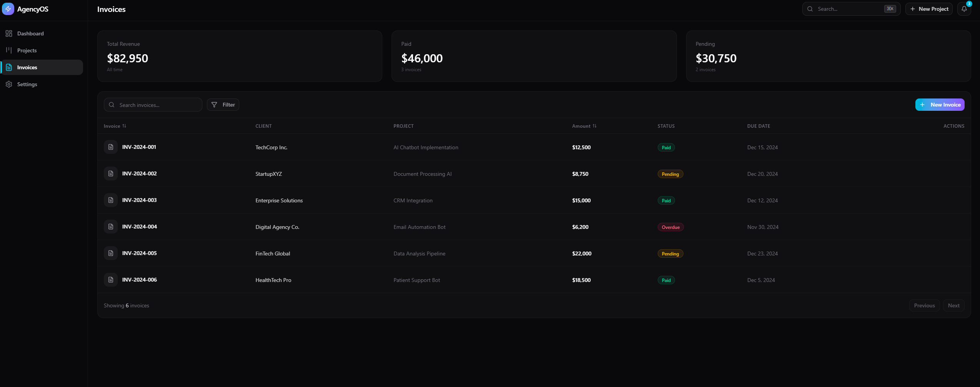Click the AgencyOS lightning bolt logo icon
The width and height of the screenshot is (980, 387).
coord(8,9)
